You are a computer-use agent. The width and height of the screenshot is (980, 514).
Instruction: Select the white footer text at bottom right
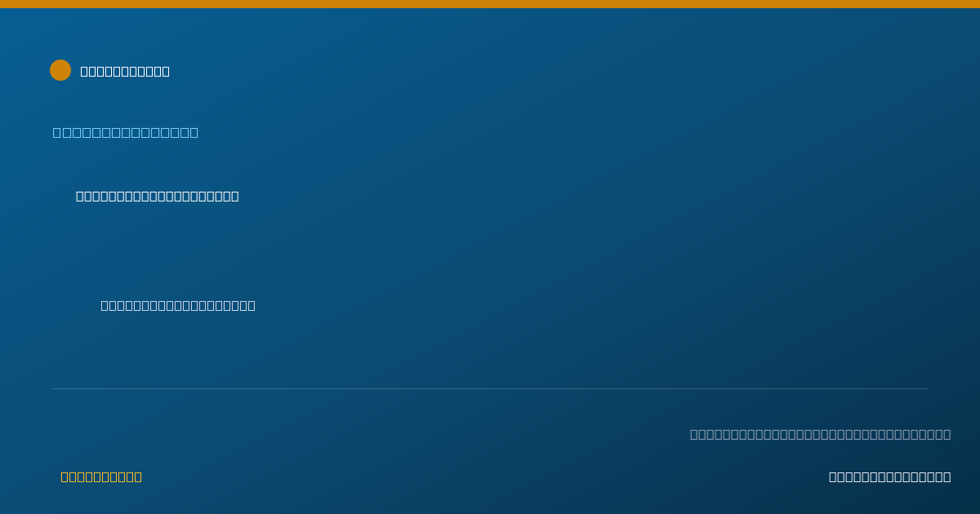point(889,476)
